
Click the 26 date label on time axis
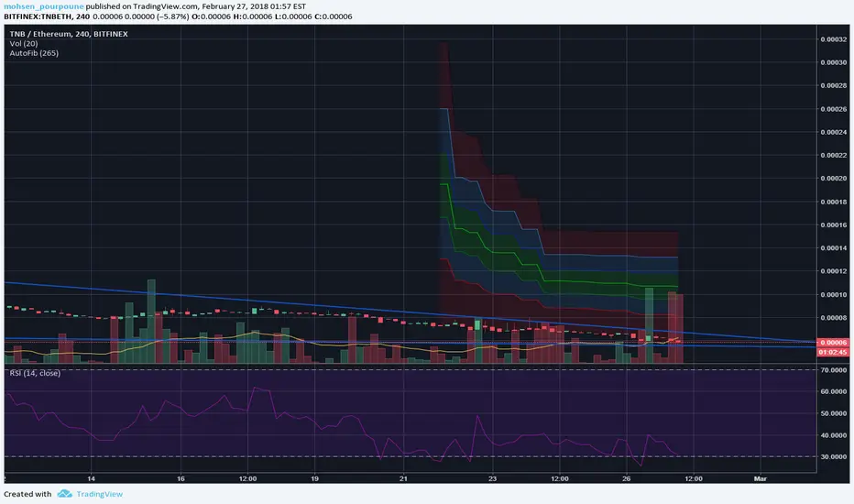(627, 478)
